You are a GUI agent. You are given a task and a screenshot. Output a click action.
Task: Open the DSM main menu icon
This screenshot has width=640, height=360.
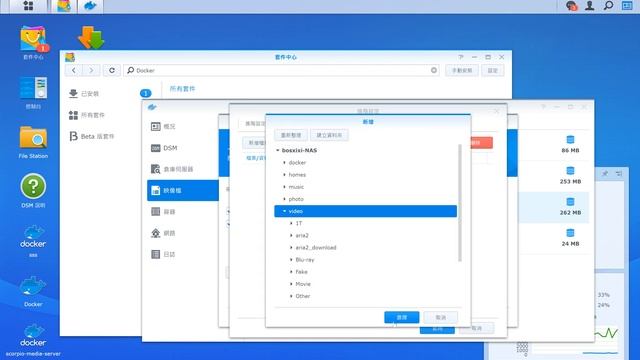click(28, 6)
